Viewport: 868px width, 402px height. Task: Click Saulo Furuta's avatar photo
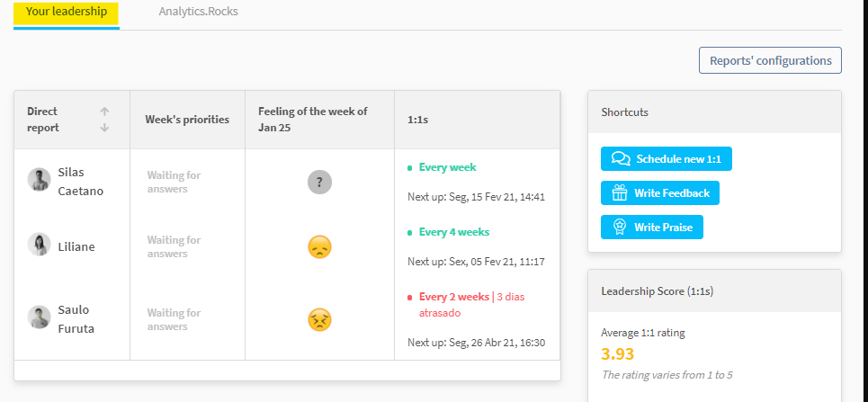[x=40, y=317]
